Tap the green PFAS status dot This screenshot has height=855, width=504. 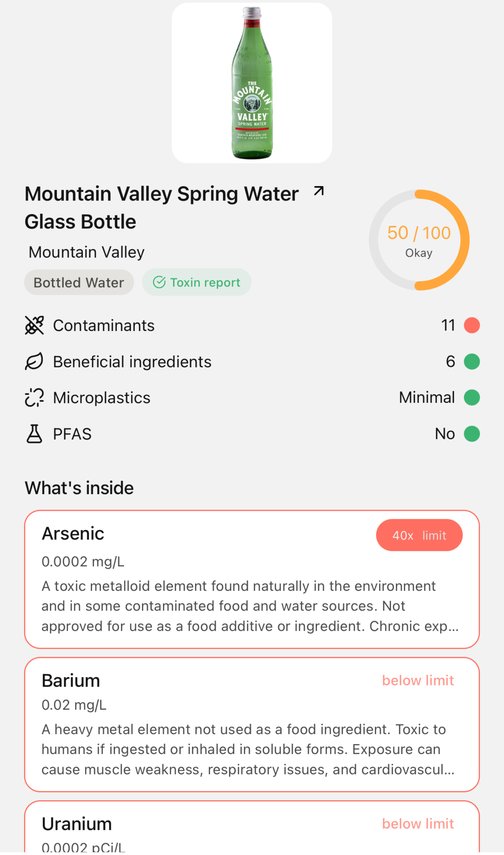[x=471, y=434]
